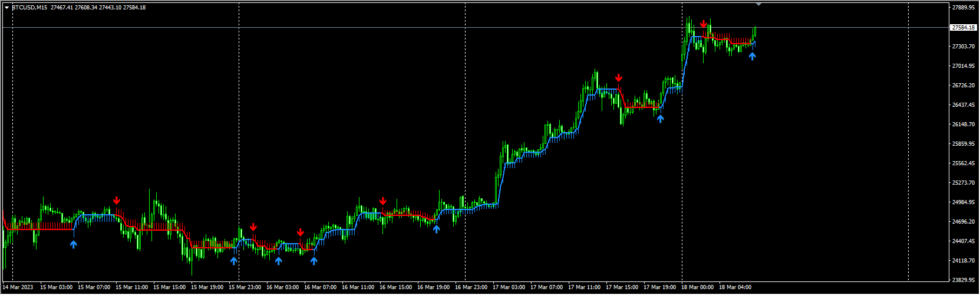This screenshot has width=980, height=295.
Task: Click the triangle menu beside BTCUSD,M15 title
Action: pyautogui.click(x=6, y=8)
